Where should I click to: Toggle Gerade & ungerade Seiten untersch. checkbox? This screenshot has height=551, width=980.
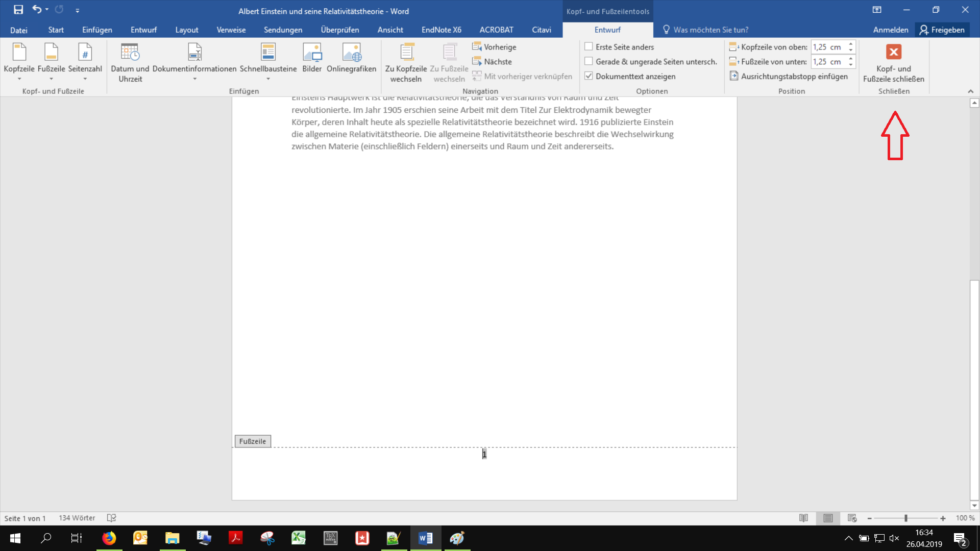(x=589, y=62)
